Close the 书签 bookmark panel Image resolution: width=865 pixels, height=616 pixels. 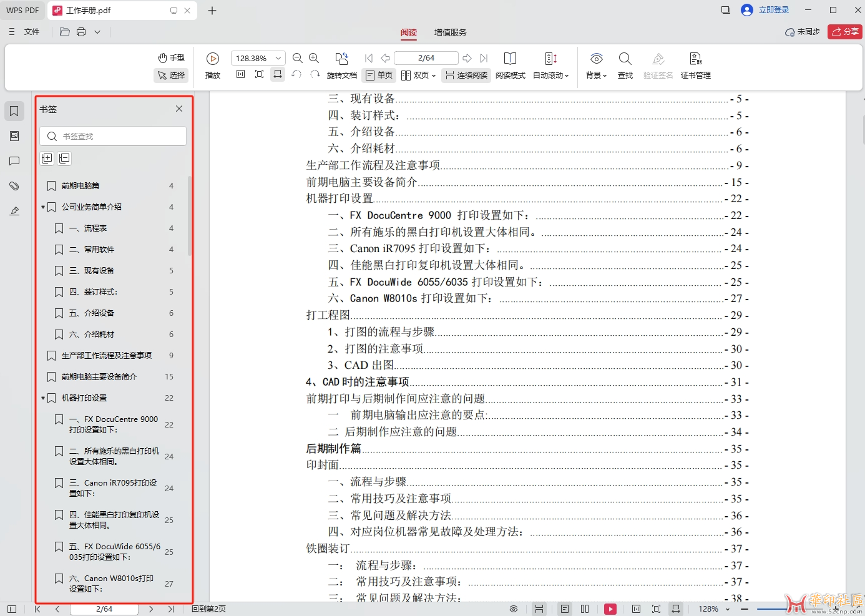pos(179,109)
